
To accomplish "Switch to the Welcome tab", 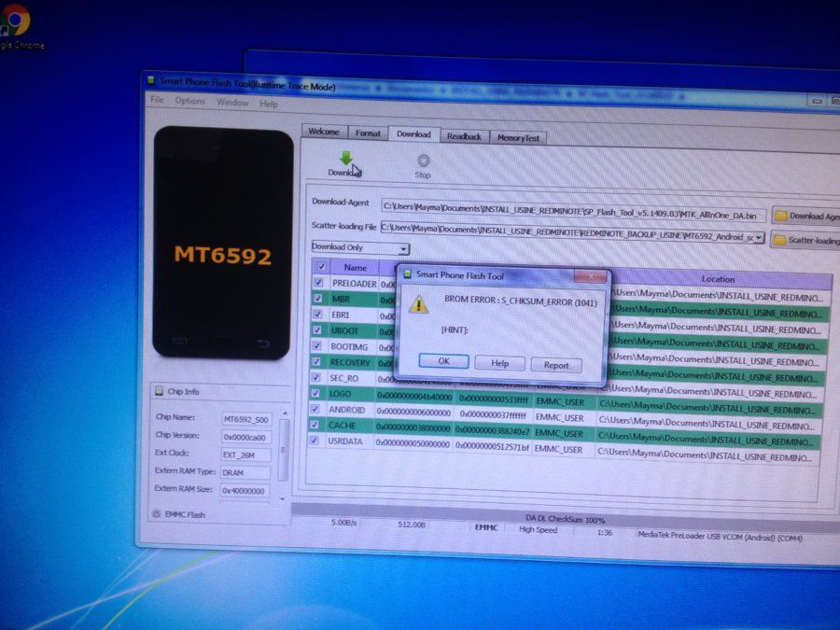I will coord(324,132).
